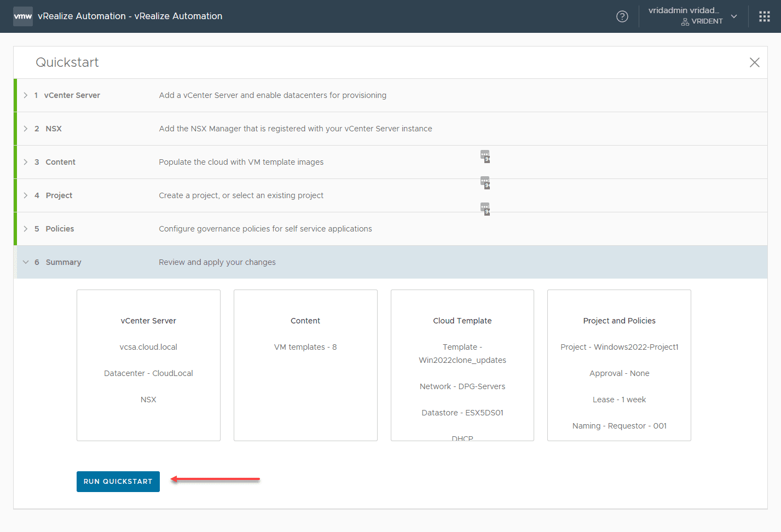Click the Project and Policies card title
The height and width of the screenshot is (532, 781).
click(620, 321)
